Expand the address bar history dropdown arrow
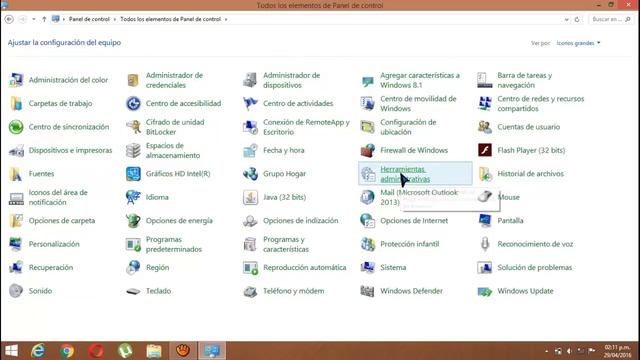Screen dimensions: 640x360 tap(567, 19)
